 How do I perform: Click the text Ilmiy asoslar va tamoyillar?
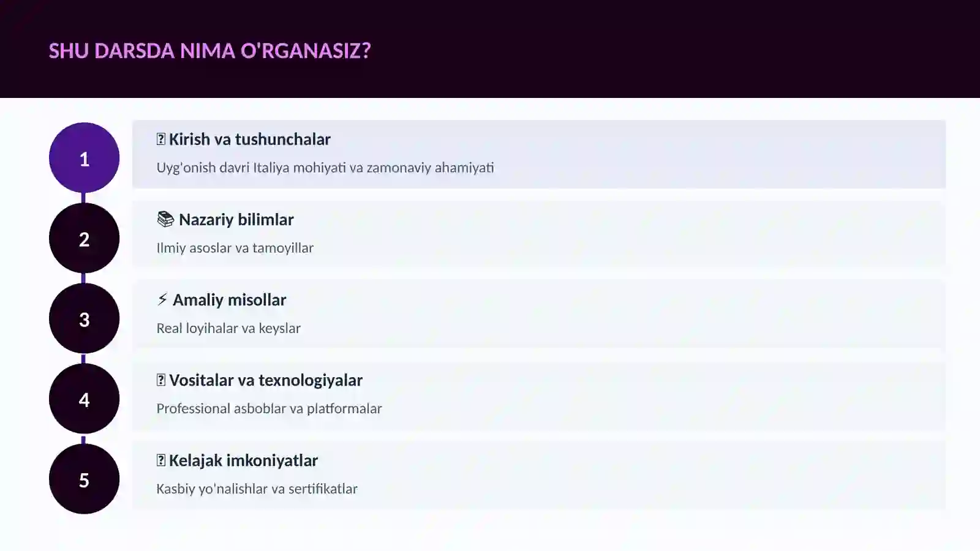[x=235, y=247]
